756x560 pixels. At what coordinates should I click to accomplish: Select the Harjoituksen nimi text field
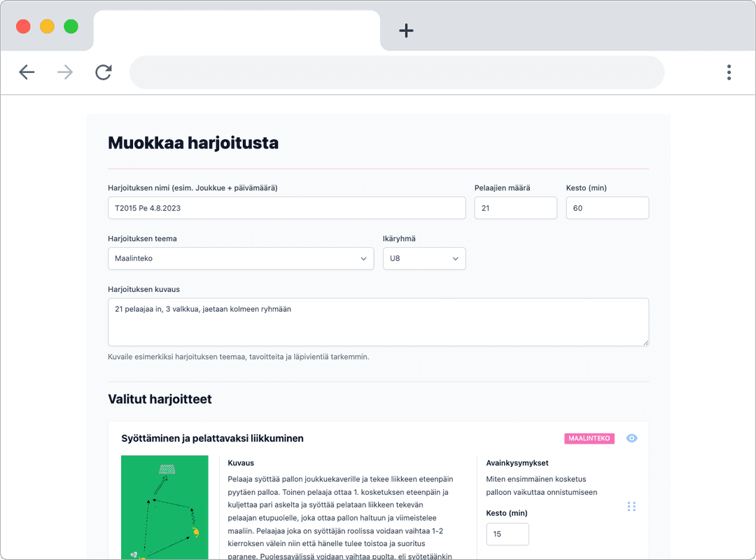point(287,207)
